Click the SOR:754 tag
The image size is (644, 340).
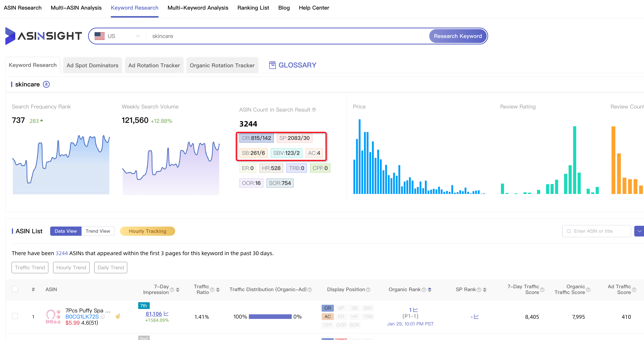[x=280, y=183]
